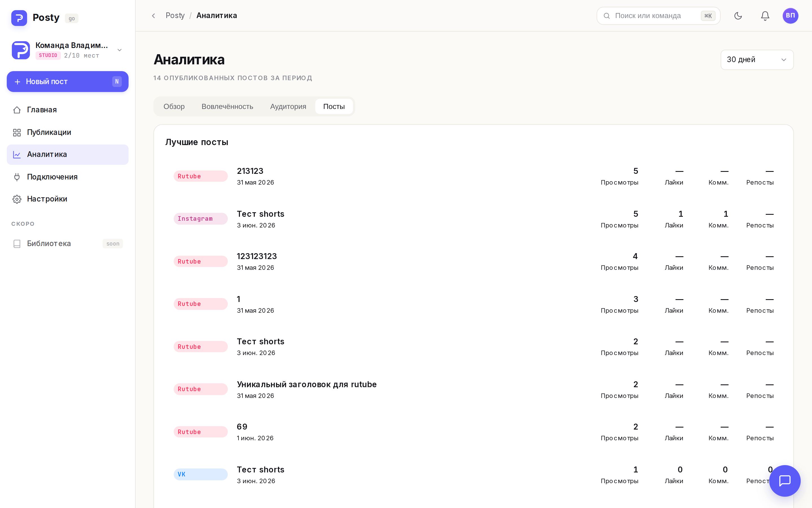Open the chat widget button
This screenshot has width=812, height=508.
(785, 481)
